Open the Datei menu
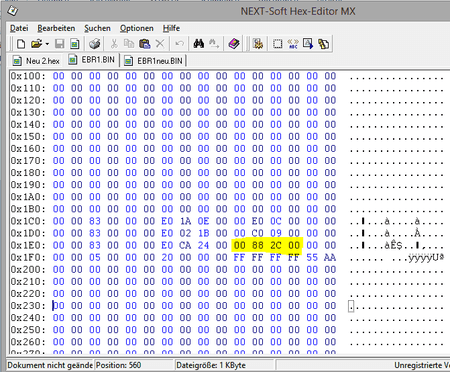The image size is (450, 372). (x=19, y=28)
